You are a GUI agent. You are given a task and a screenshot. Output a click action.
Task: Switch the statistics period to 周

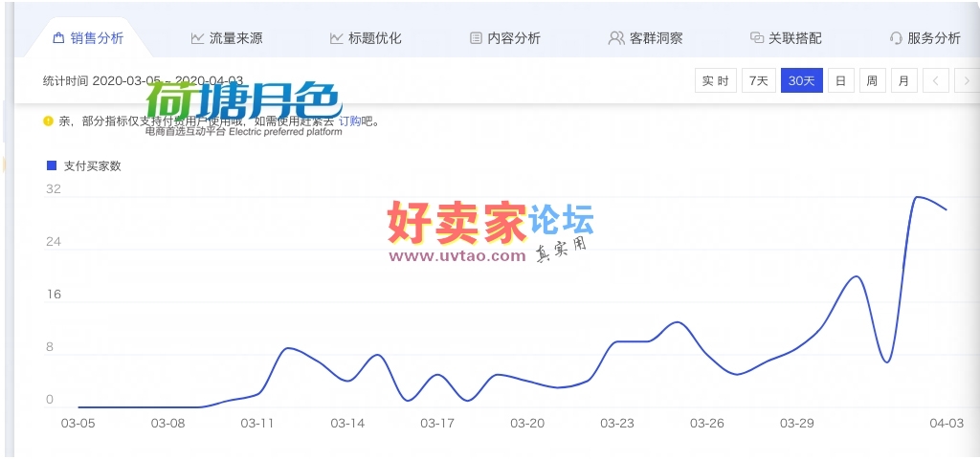tap(872, 81)
